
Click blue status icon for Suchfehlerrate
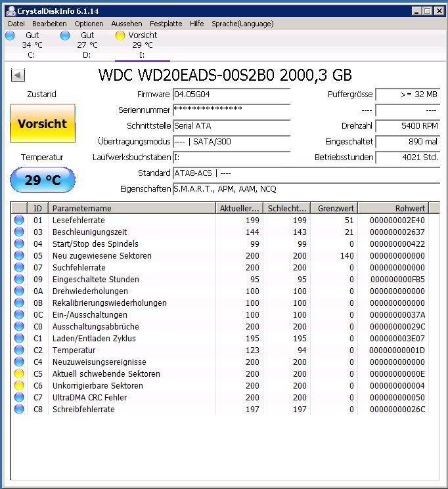(19, 267)
